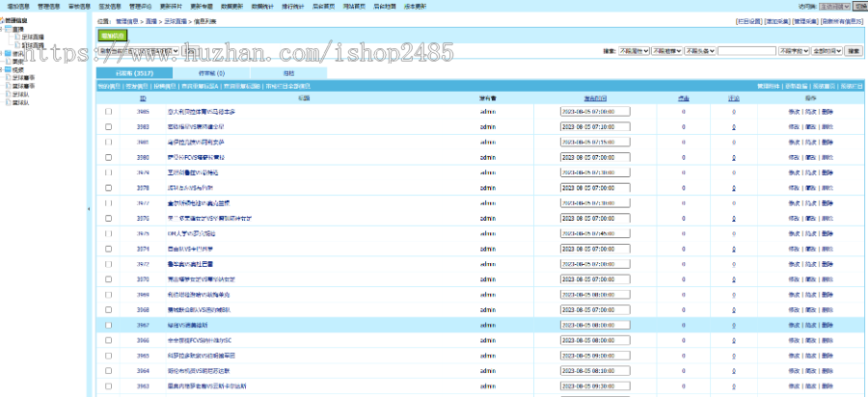
Task: Click 删除 for row ID 3976
Action: tap(827, 219)
